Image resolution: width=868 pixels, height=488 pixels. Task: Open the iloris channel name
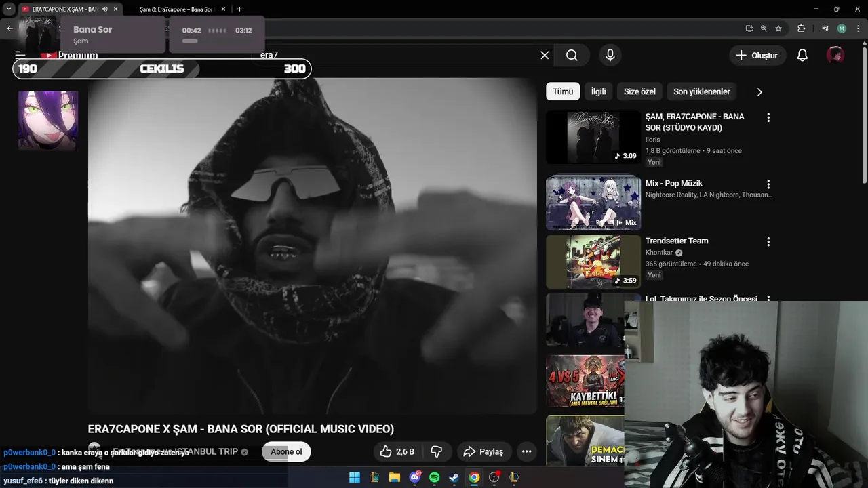(652, 140)
